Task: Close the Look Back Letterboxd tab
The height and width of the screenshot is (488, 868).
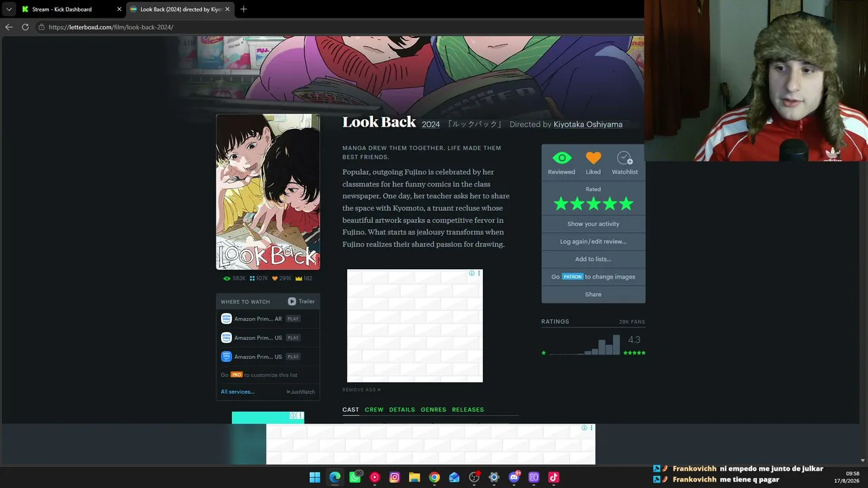Action: pos(227,9)
